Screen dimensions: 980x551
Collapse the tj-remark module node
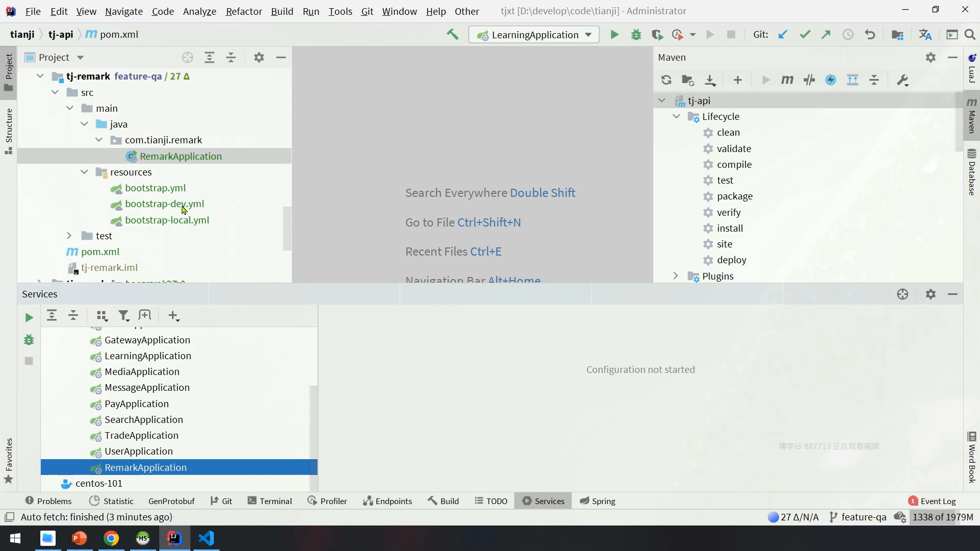(40, 76)
